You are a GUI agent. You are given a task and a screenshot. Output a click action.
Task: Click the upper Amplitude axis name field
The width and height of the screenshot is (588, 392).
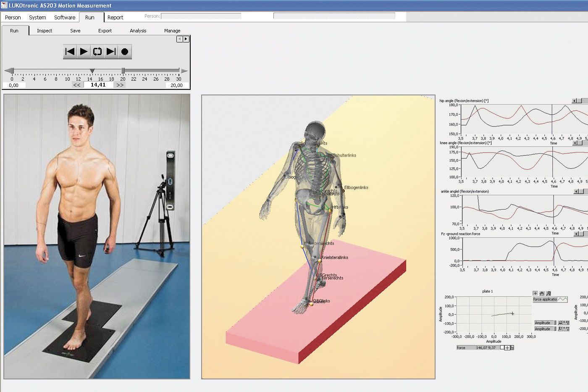544,323
